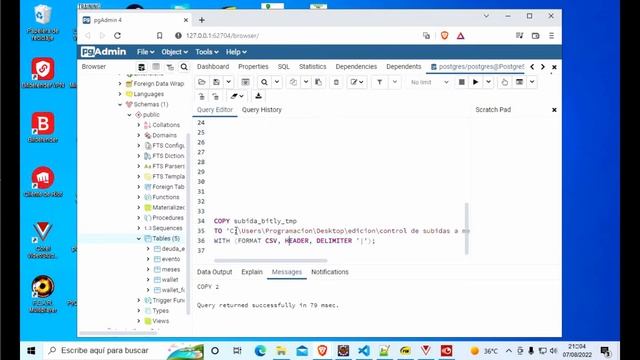Switch to the Statistics tab
Screen dimensions: 640x360
click(x=312, y=67)
